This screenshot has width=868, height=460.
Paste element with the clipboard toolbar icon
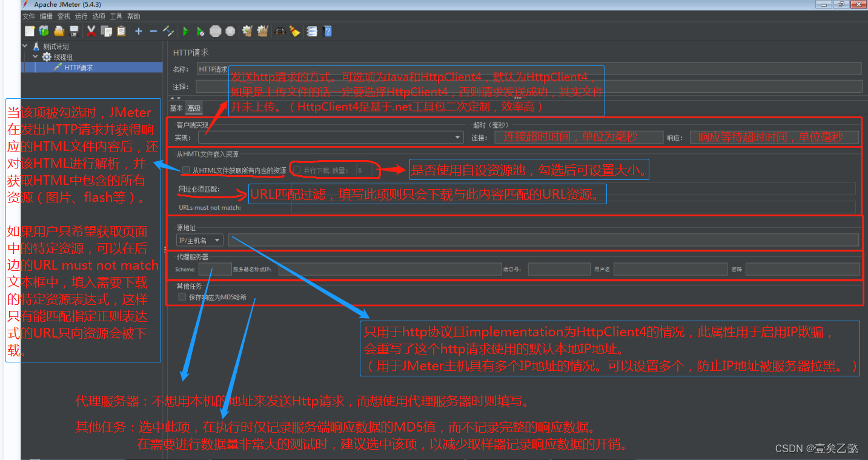pyautogui.click(x=121, y=31)
